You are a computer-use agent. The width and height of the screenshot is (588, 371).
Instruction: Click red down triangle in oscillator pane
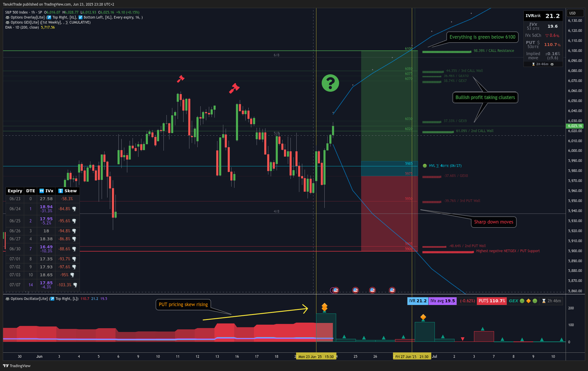463,339
